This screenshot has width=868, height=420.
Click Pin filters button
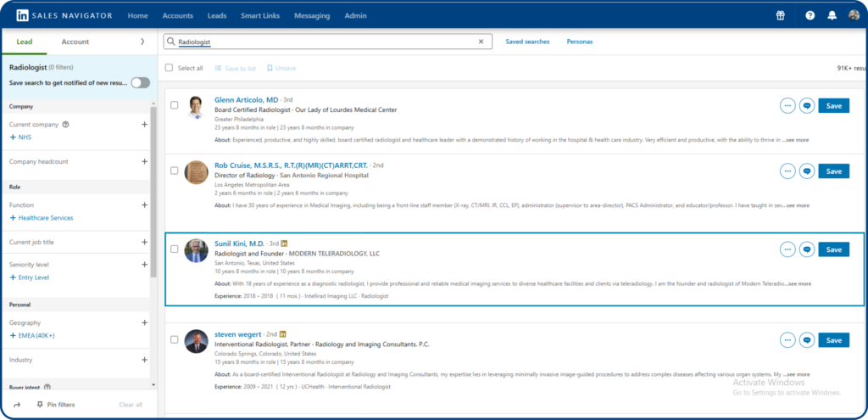point(55,405)
